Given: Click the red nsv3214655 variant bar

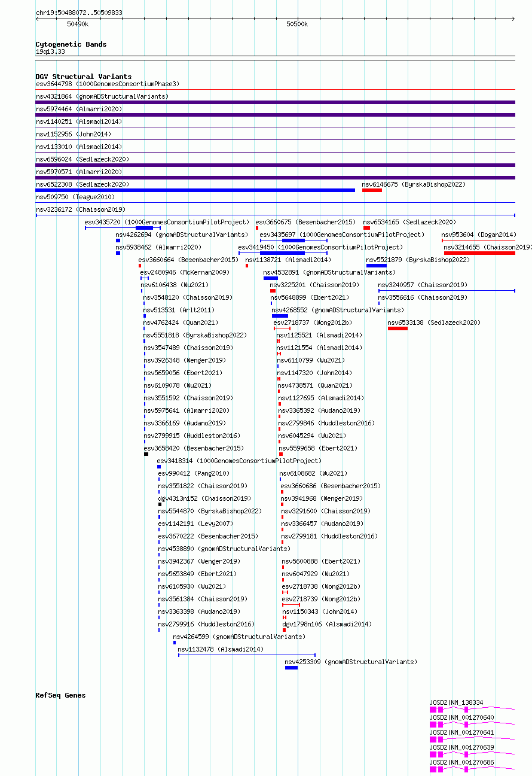Looking at the screenshot, I should click(x=479, y=253).
